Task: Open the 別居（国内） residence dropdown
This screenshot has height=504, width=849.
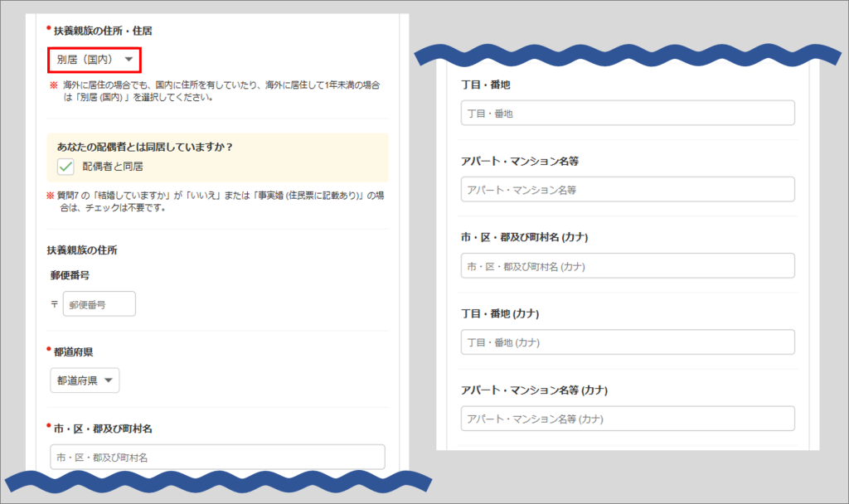Action: 95,60
